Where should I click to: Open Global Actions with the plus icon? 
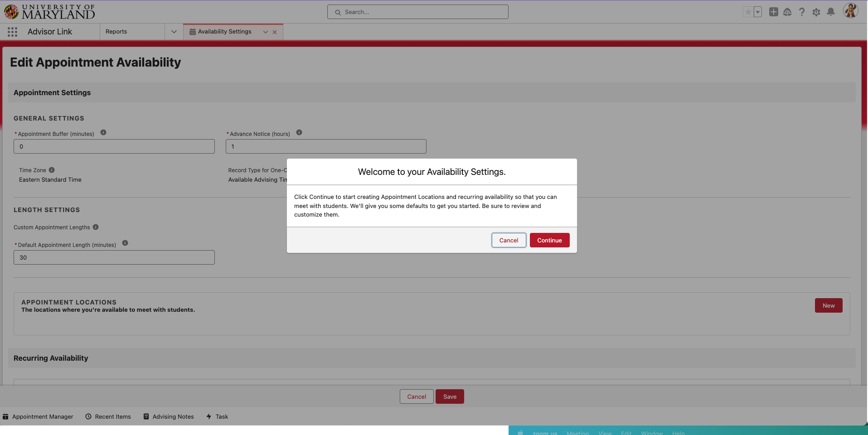(x=774, y=12)
